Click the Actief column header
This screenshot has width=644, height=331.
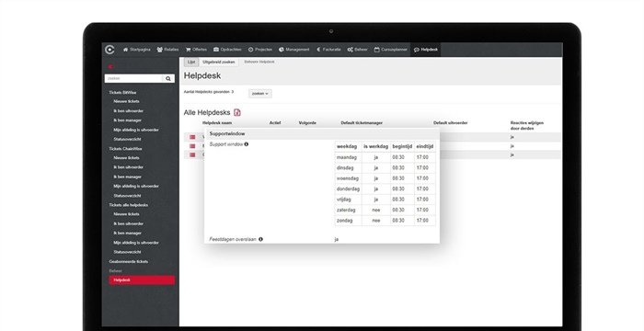point(275,123)
